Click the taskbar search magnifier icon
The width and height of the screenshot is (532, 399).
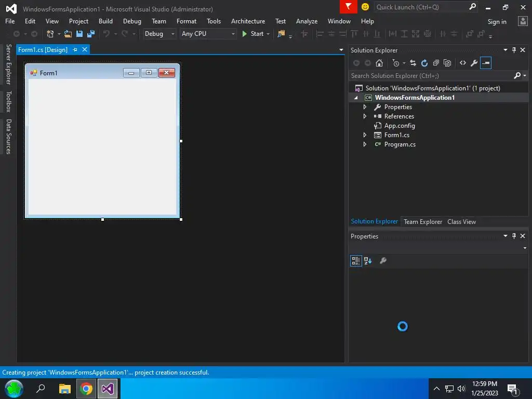tap(41, 388)
